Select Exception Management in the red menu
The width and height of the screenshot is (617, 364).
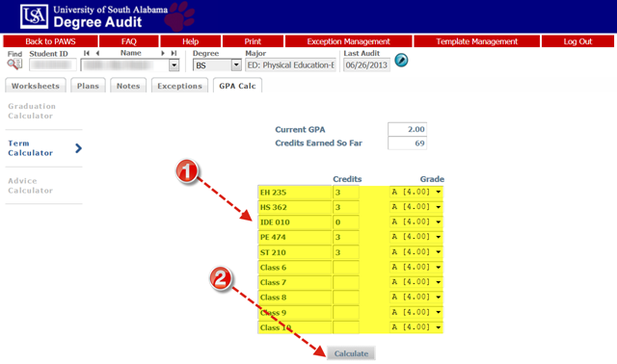[348, 41]
